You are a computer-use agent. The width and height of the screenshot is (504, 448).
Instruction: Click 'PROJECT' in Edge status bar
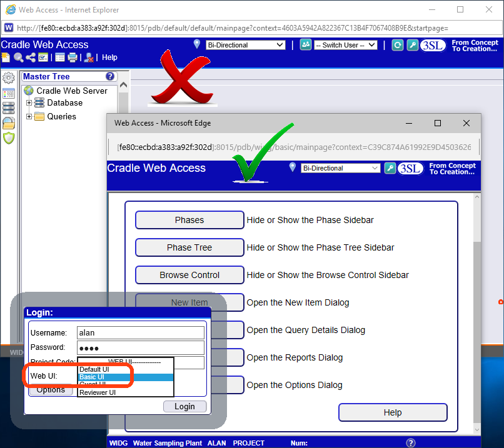[248, 443]
